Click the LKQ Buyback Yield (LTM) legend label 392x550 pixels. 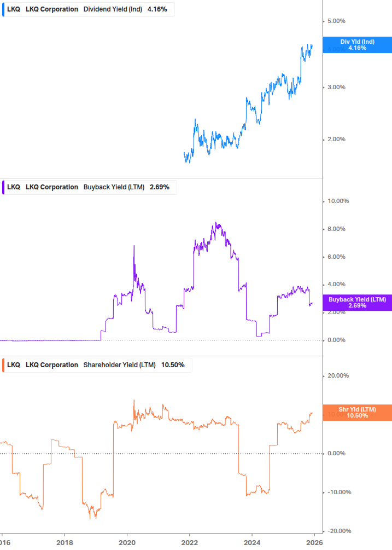coord(89,187)
